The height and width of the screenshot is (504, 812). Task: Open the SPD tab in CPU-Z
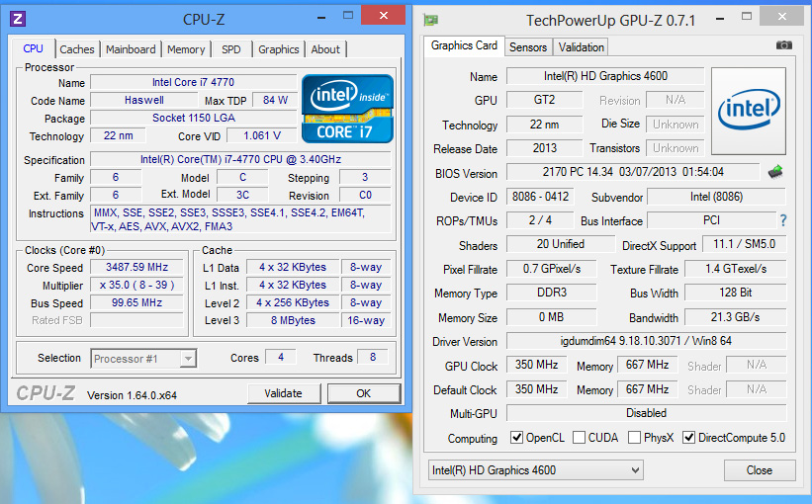tap(231, 49)
